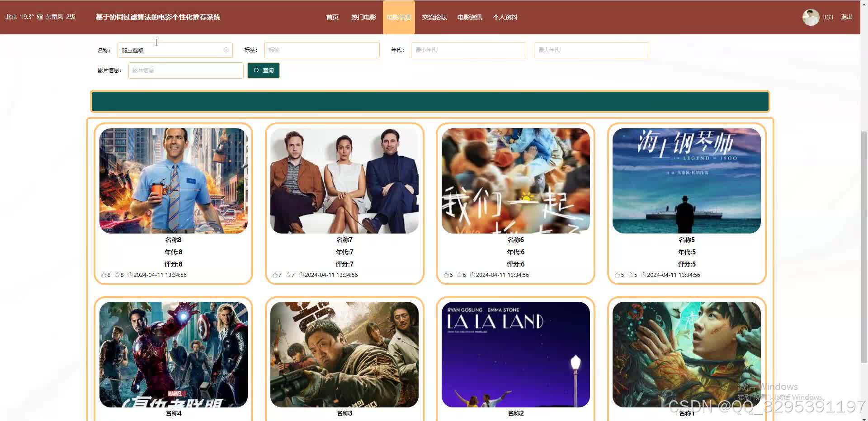This screenshot has height=421, width=868.
Task: Click the 影片信息 input field
Action: tap(186, 70)
